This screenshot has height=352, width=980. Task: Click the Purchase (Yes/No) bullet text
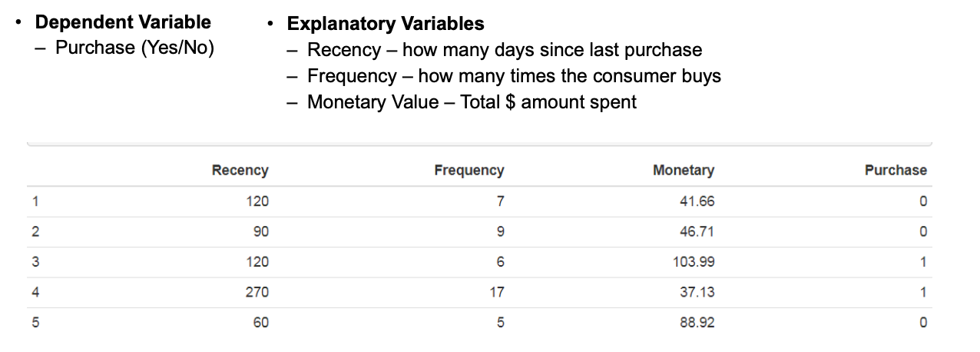click(134, 48)
